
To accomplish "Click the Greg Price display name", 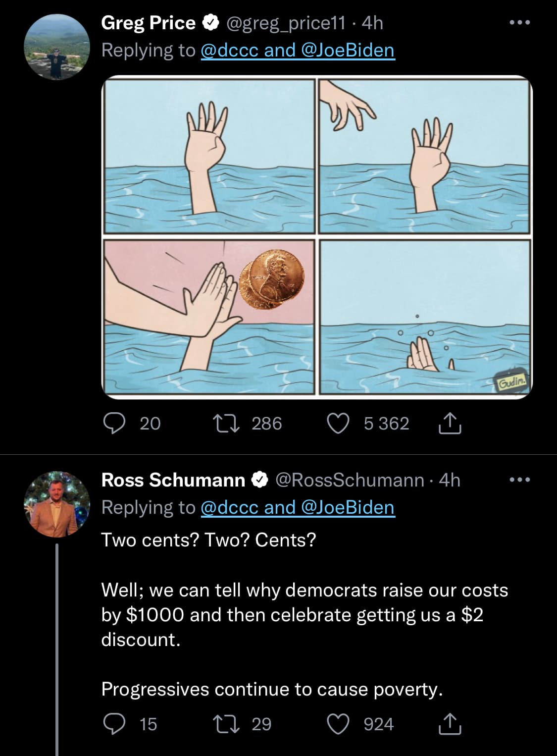I will (148, 23).
